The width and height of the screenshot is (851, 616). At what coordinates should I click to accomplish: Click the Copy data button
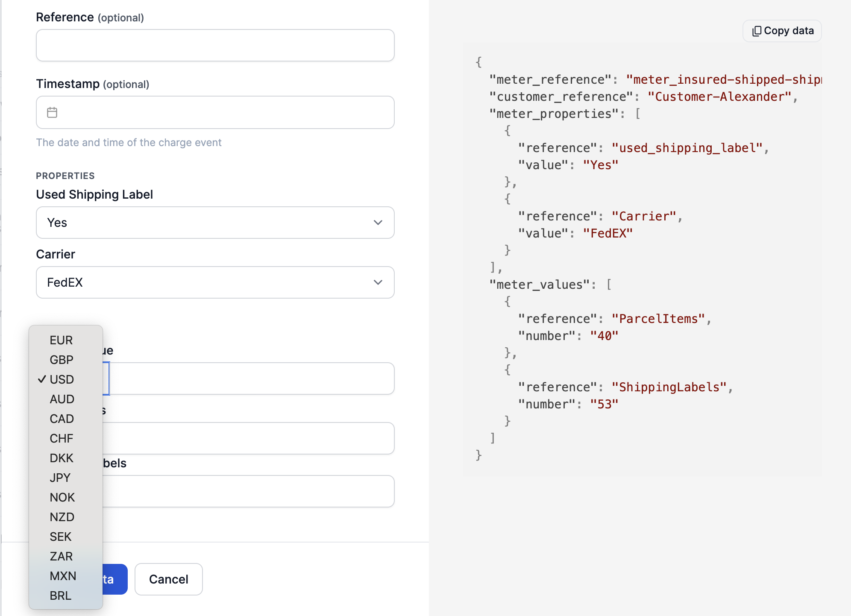782,31
